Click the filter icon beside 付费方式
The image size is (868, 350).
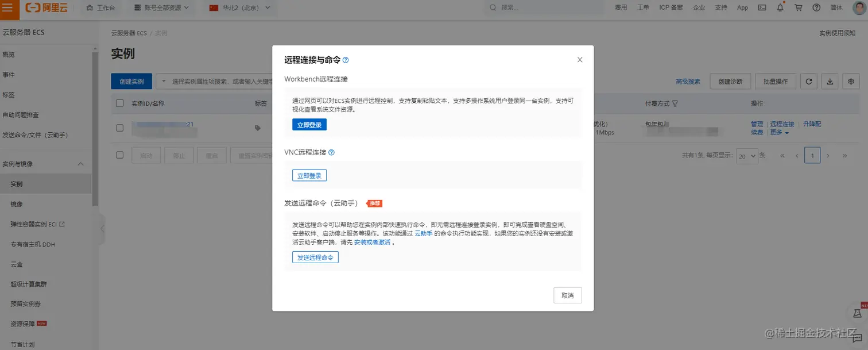[x=675, y=104]
